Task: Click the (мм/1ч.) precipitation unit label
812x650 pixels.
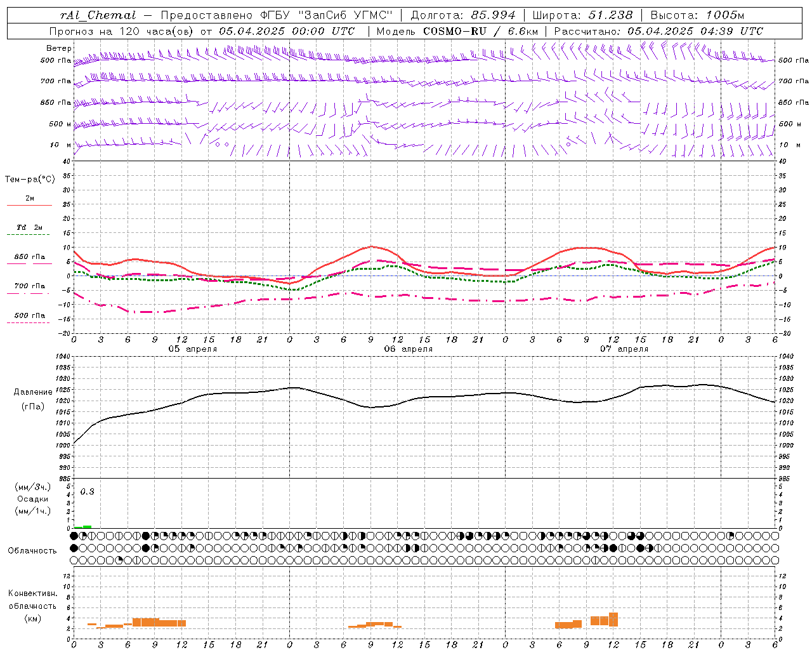Action: coord(32,511)
